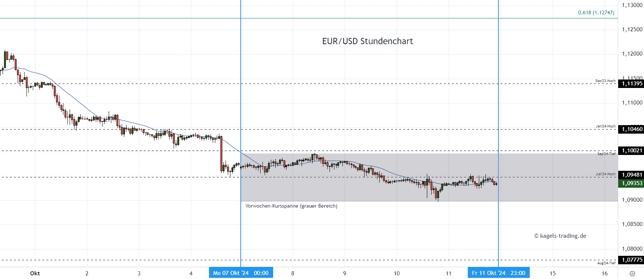
Task: Click the Aug'24-Tief line label
Action: point(606,263)
